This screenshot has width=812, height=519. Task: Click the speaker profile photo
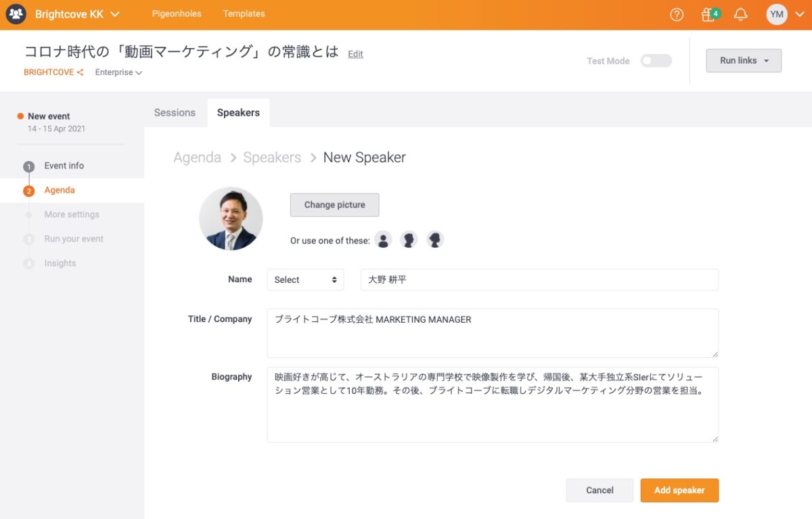pos(231,219)
